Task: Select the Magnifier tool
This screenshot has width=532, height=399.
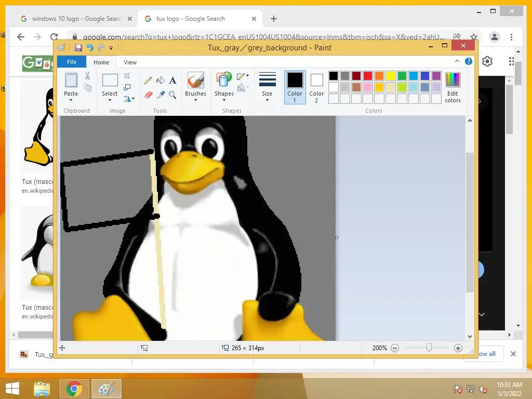Action: [x=172, y=95]
